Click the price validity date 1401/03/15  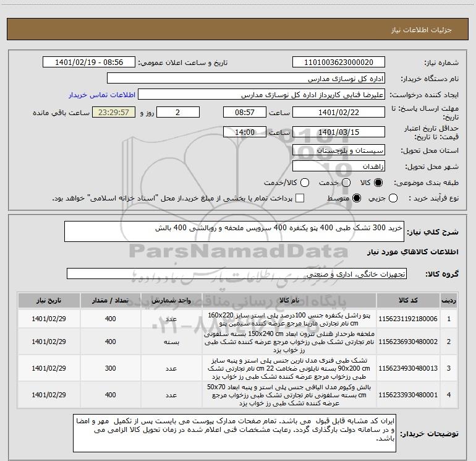pos(339,132)
